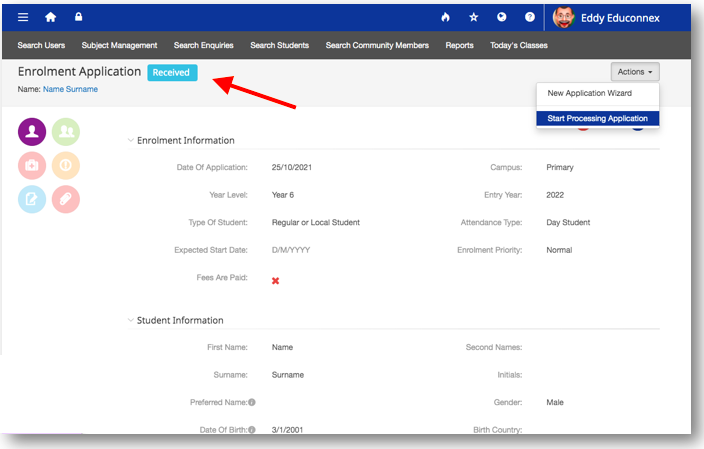
Task: Click Eddy Educonnex avatar picture
Action: point(563,18)
